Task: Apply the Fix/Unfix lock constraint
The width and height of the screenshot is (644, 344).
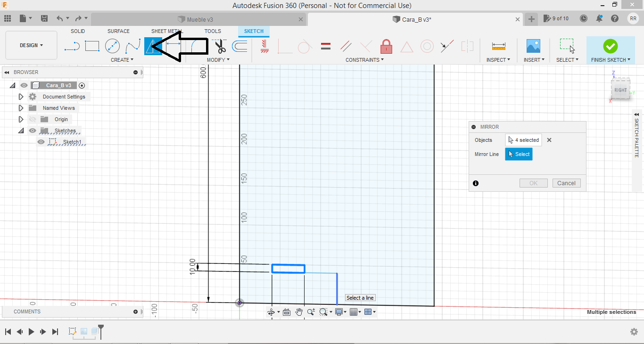Action: pos(386,46)
